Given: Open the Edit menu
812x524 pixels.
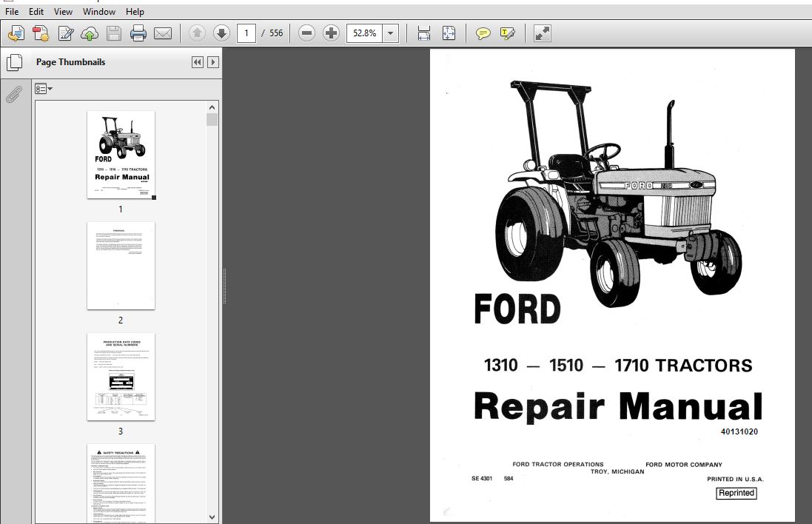Looking at the screenshot, I should click(x=36, y=11).
